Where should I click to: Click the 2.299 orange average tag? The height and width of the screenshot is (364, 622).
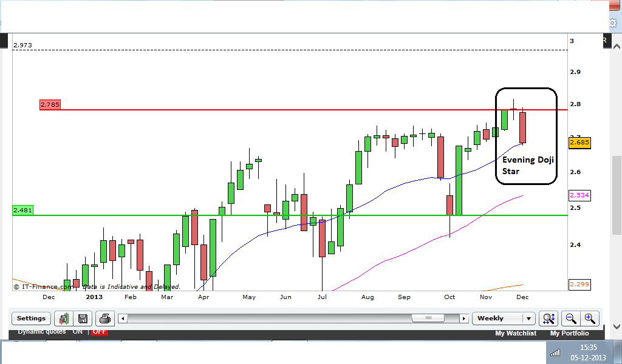(579, 284)
